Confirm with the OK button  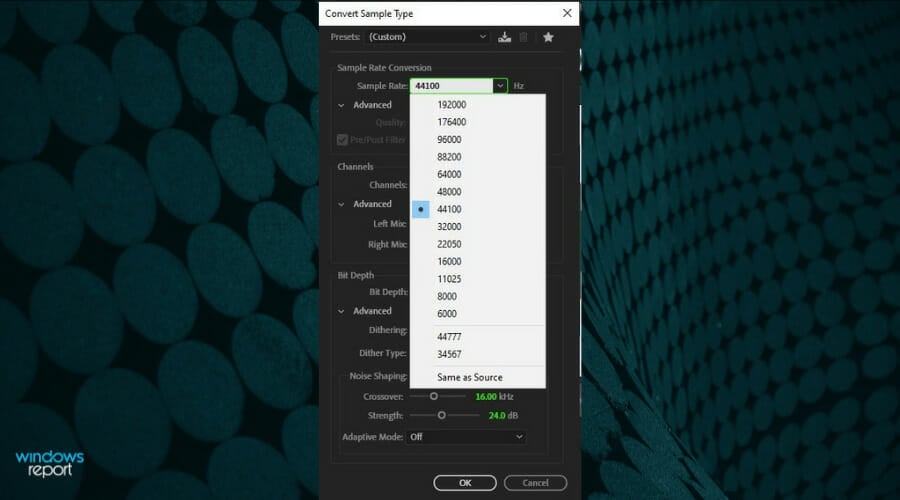pyautogui.click(x=465, y=483)
